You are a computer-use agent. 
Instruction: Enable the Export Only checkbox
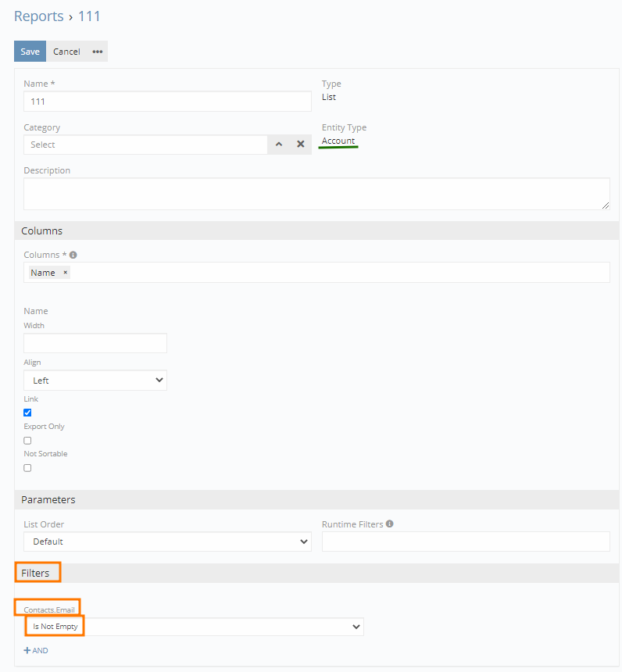pos(27,441)
